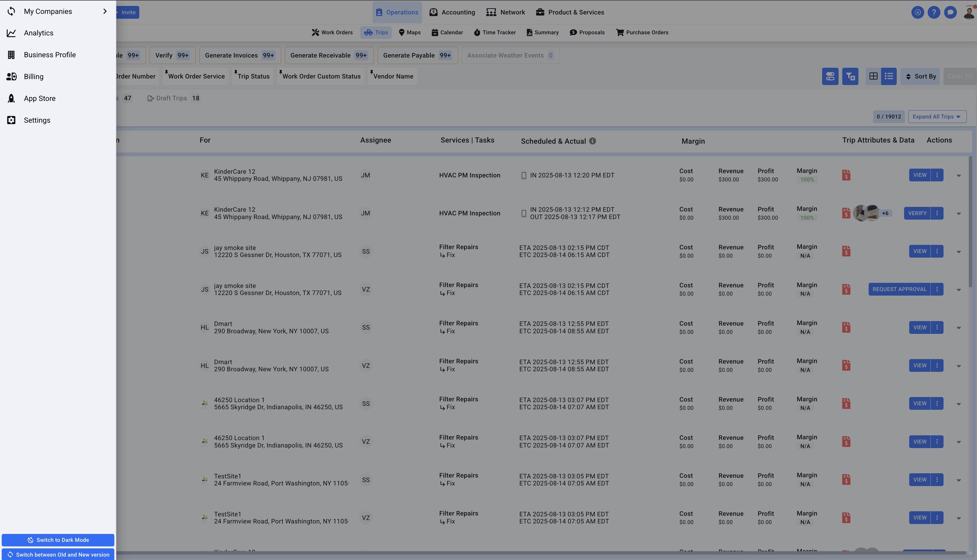Viewport: 977px width, 560px height.
Task: Switch to grid view layout
Action: point(873,76)
